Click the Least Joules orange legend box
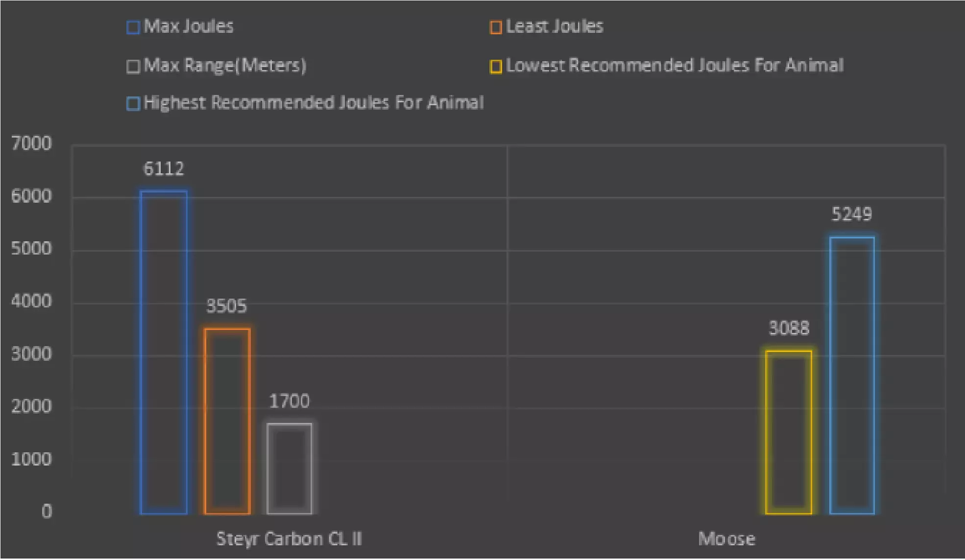Viewport: 965px width, 560px height. [496, 27]
